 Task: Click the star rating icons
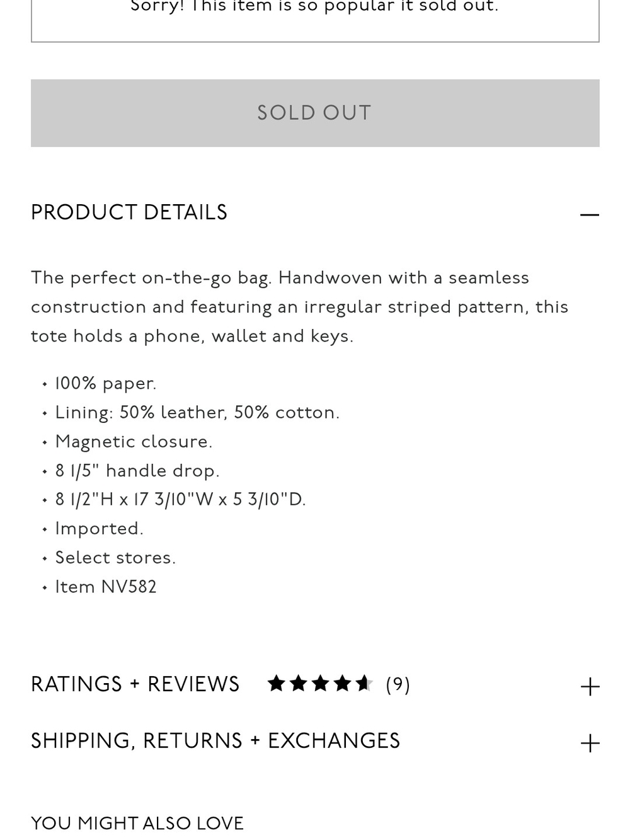coord(320,684)
